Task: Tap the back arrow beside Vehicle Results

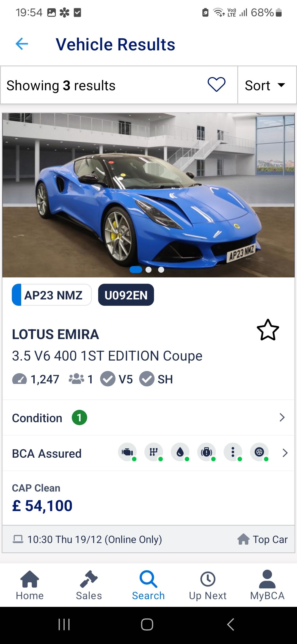Action: (x=22, y=44)
